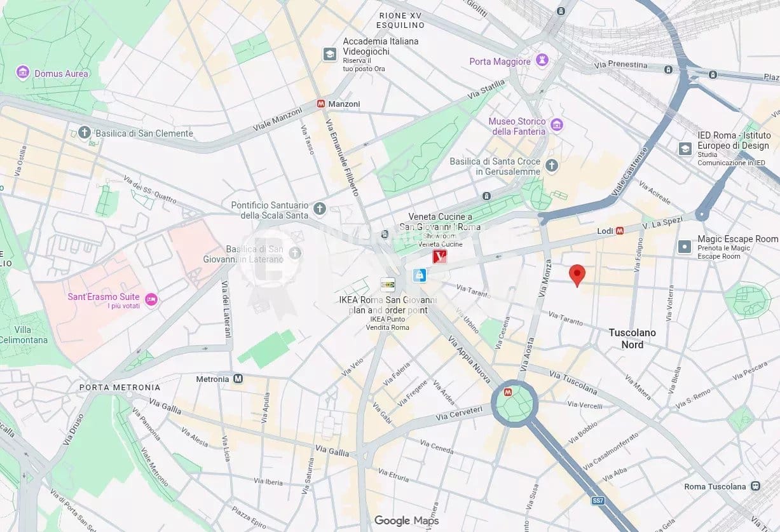The height and width of the screenshot is (532, 780).
Task: Click the metro icon in the roundabout
Action: tap(508, 392)
